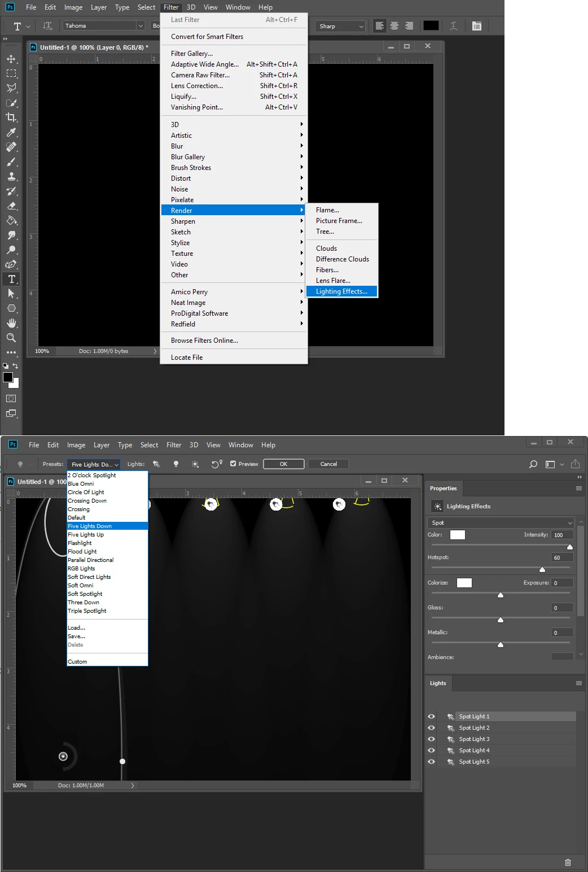Select the Path Selection arrow tool
The image size is (588, 872).
(11, 294)
